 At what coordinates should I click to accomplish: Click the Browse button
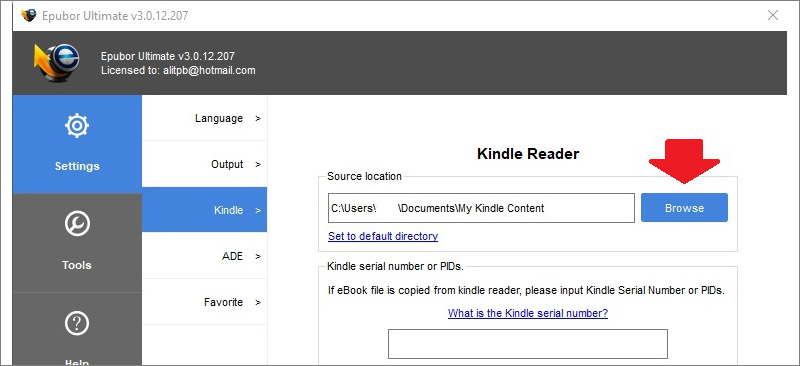click(684, 208)
